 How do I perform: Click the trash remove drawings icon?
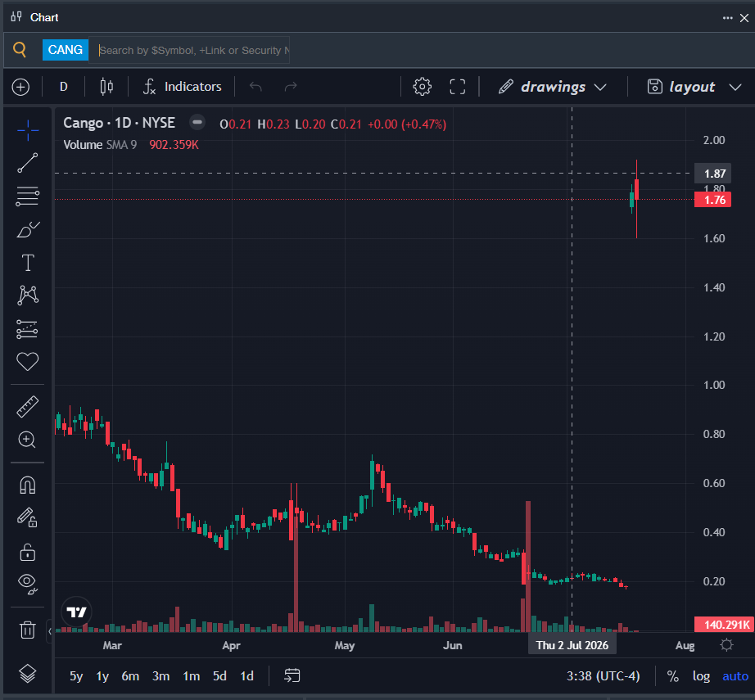(28, 630)
